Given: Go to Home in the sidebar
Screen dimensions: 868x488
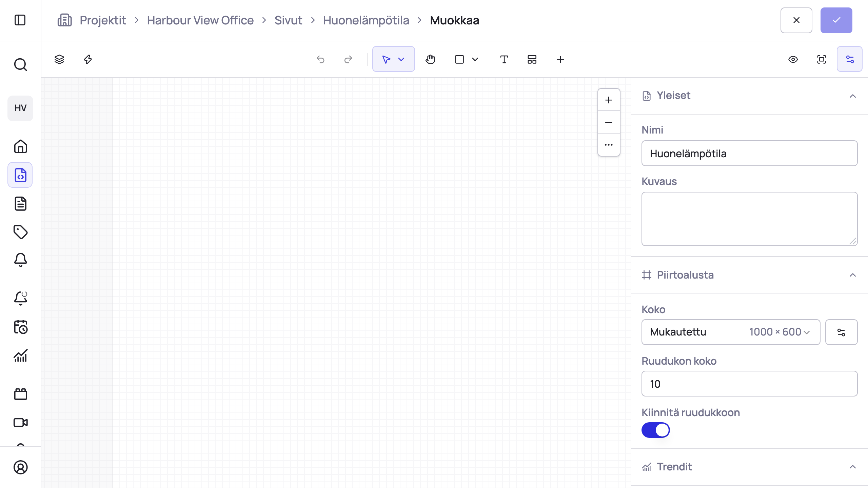Looking at the screenshot, I should (20, 146).
